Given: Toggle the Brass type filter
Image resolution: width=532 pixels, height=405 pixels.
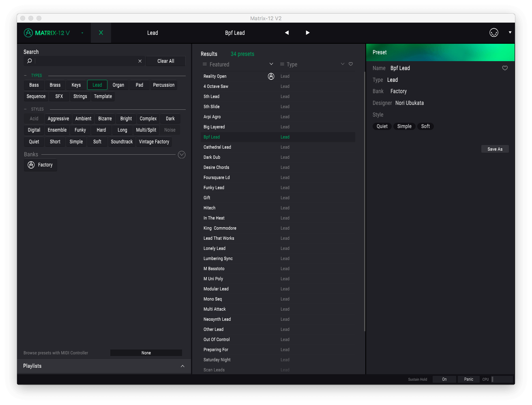Looking at the screenshot, I should (55, 85).
